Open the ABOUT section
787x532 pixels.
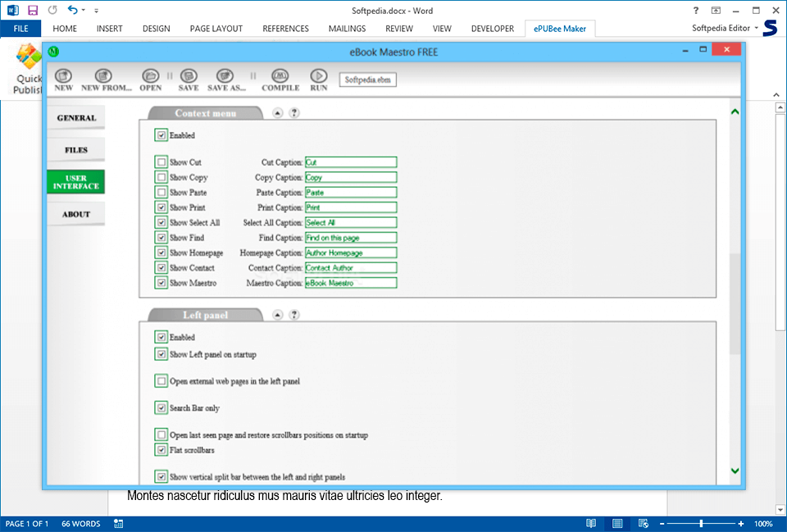click(x=76, y=214)
